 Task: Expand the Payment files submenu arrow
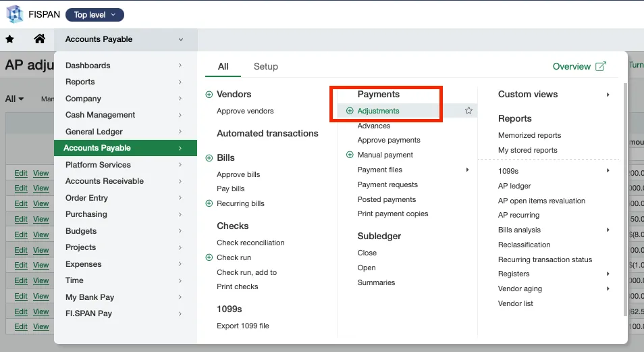[x=467, y=170]
